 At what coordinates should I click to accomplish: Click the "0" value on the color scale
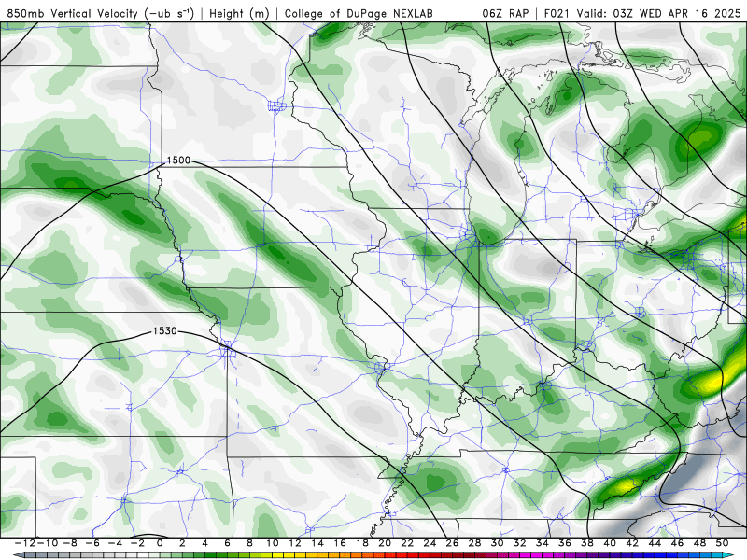pyautogui.click(x=160, y=543)
